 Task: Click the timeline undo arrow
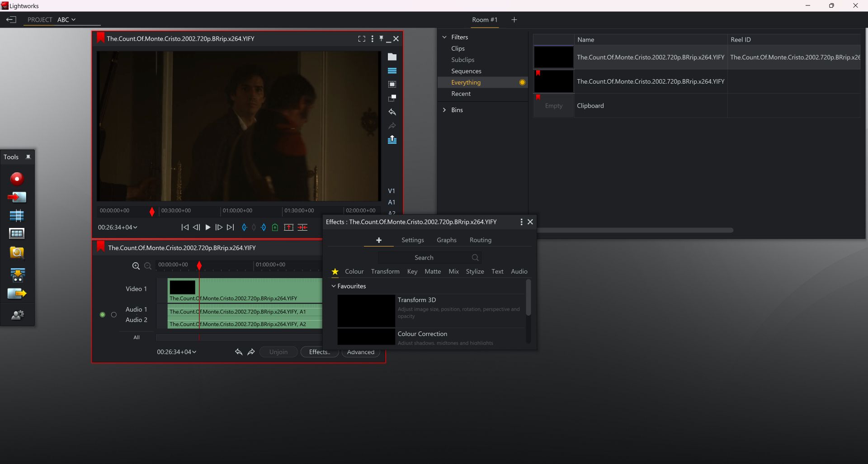click(x=239, y=352)
